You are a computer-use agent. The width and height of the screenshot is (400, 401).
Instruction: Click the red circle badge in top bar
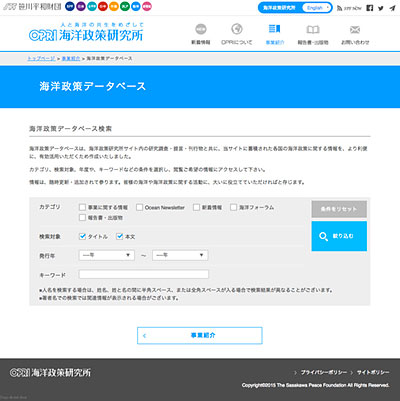103,6
